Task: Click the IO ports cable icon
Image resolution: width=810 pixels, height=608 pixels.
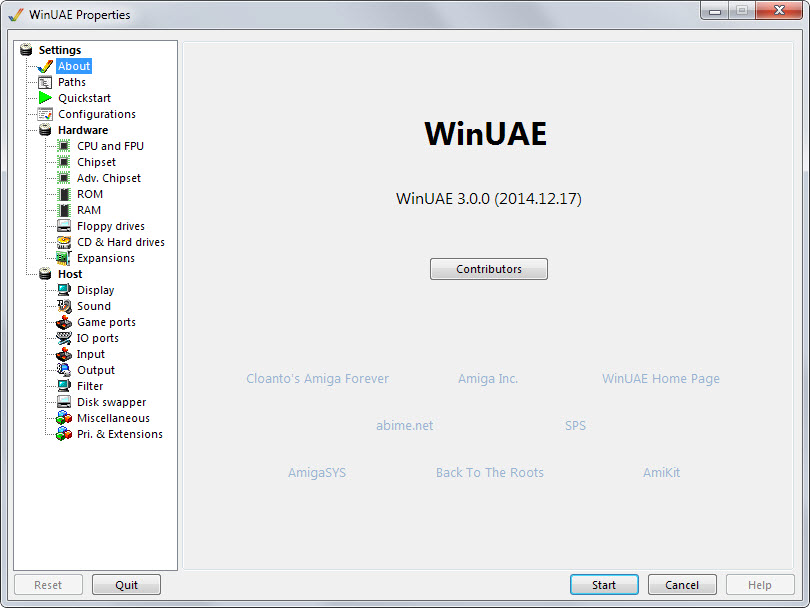Action: click(x=64, y=338)
